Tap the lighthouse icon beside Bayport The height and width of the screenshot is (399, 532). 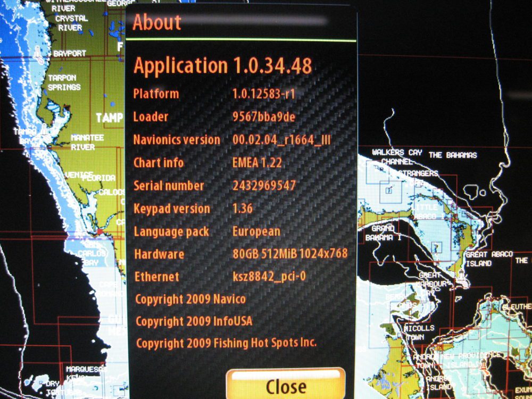pos(38,52)
